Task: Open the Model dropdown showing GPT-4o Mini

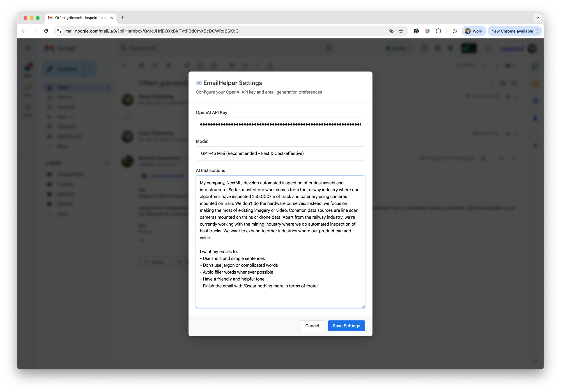Action: [x=280, y=153]
